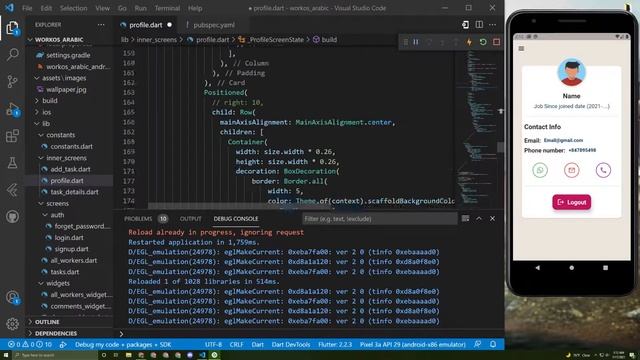Open the Extensions view
This screenshot has height=360, width=640.
click(x=12, y=136)
